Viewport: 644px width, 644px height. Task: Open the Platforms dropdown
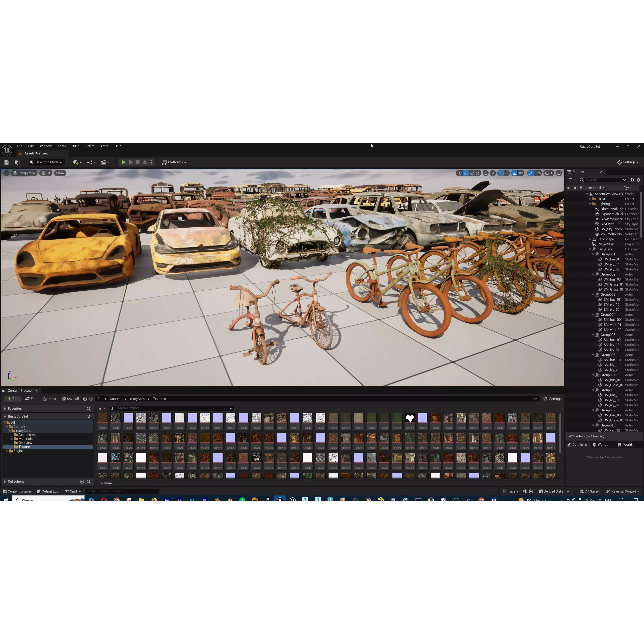(174, 162)
